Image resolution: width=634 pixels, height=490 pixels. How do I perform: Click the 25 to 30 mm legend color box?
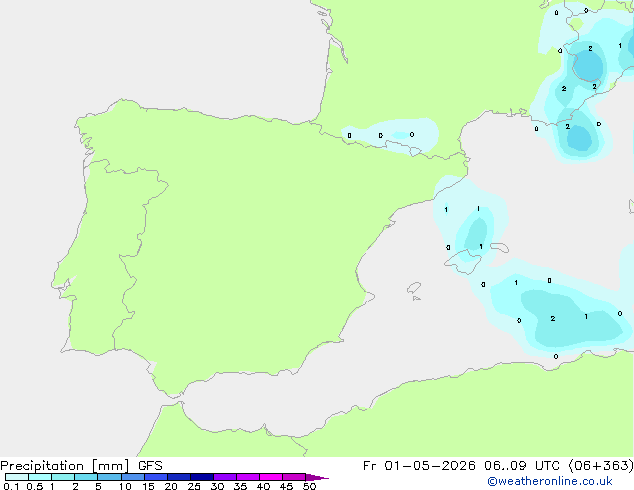202,477
